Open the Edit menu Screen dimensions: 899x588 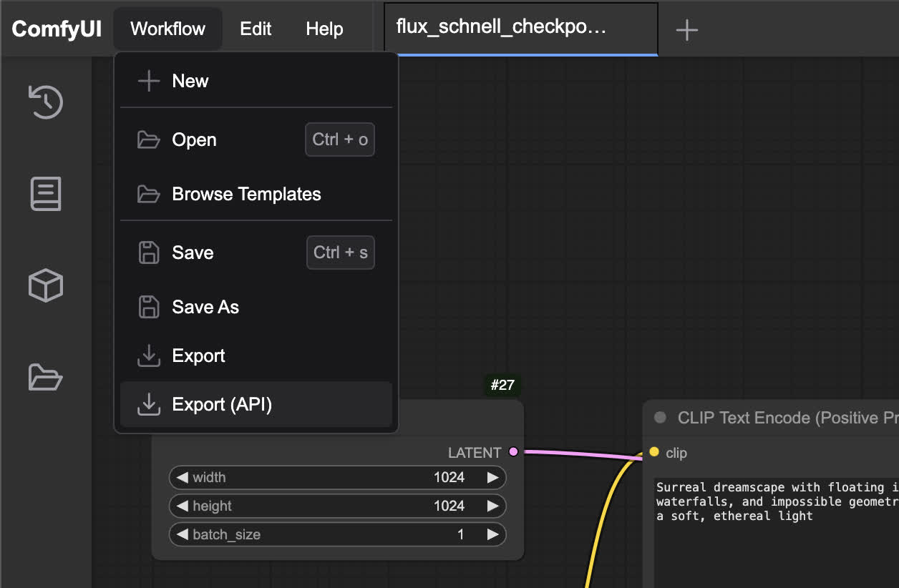[x=256, y=29]
